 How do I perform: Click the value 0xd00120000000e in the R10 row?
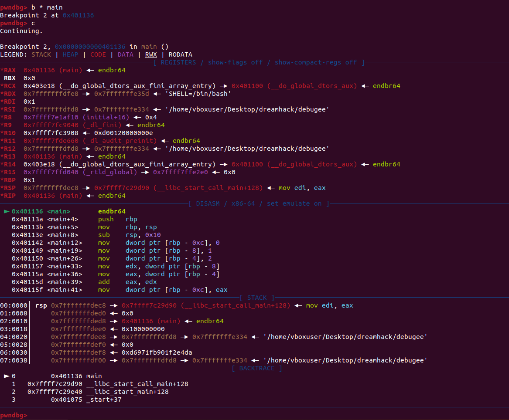[x=123, y=133]
